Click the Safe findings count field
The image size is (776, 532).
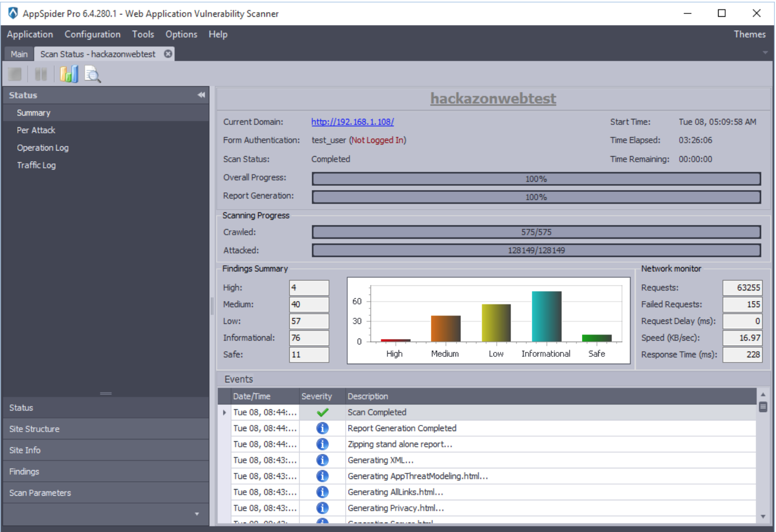point(309,355)
